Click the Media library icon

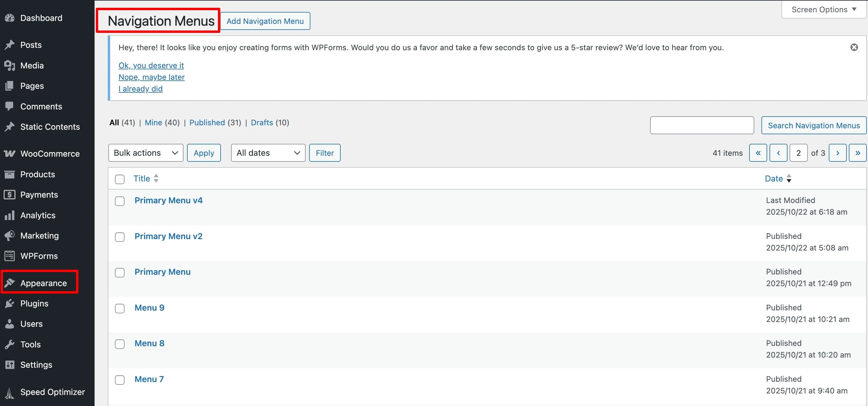click(10, 65)
